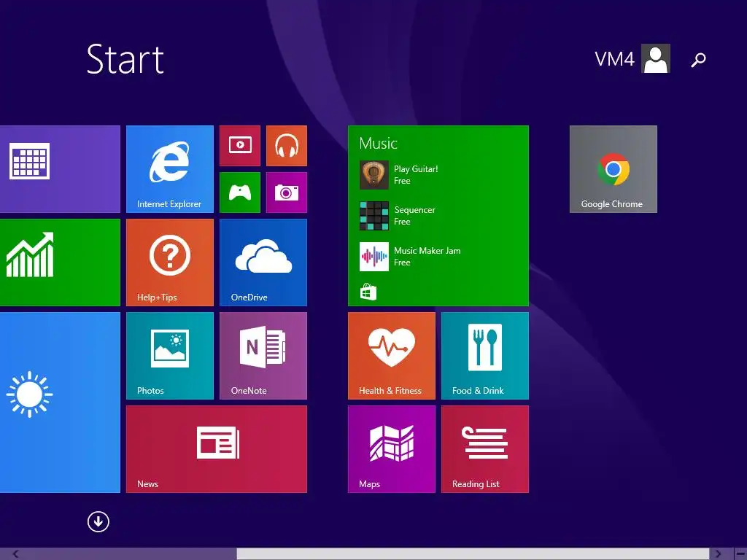Click the Sequencer label text
747x560 pixels.
414,210
